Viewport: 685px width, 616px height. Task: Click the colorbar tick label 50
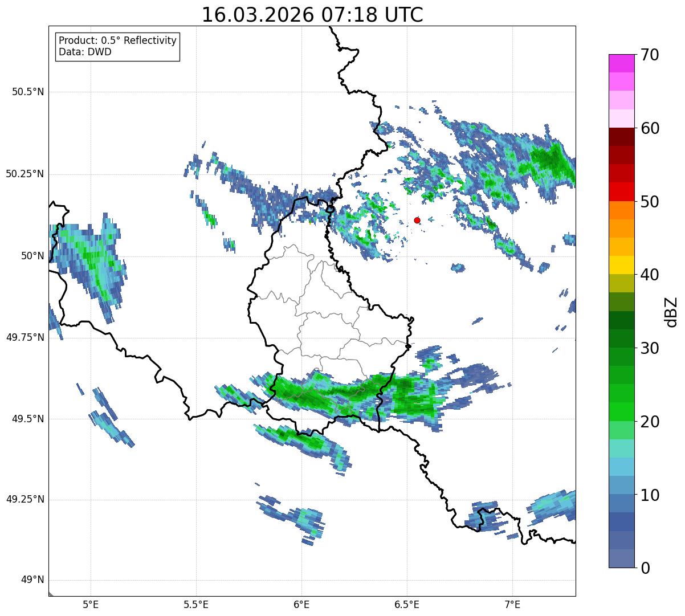(x=650, y=202)
